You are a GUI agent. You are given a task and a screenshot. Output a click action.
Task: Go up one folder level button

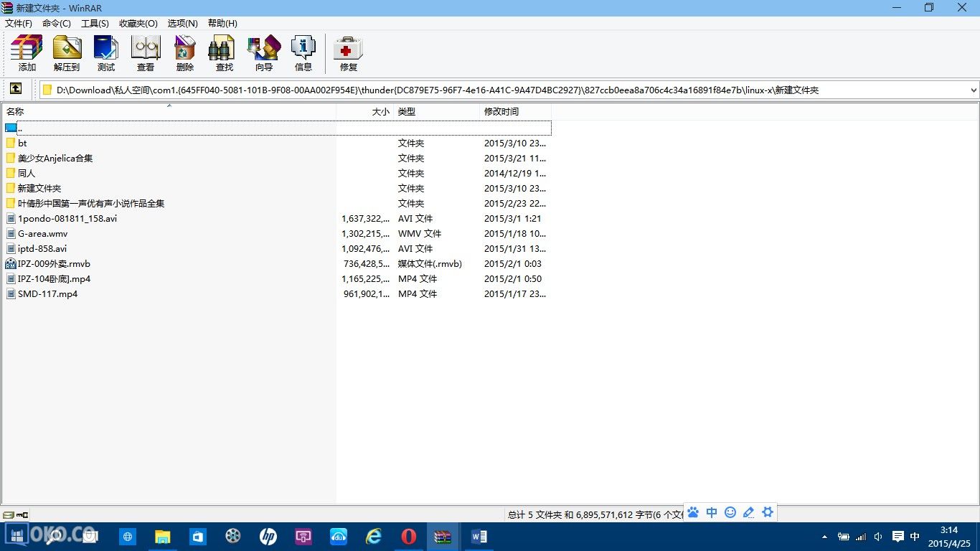15,89
